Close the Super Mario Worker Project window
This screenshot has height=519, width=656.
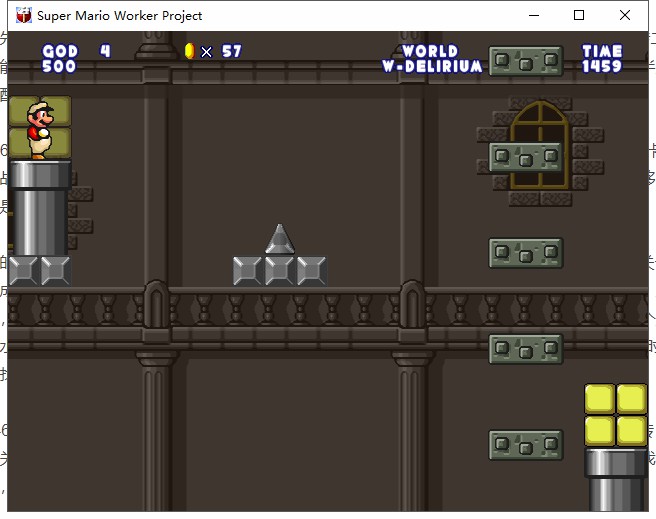pos(625,15)
